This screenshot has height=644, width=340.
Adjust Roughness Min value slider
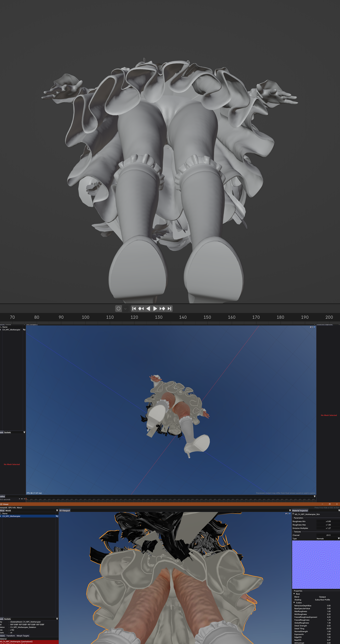tap(328, 522)
